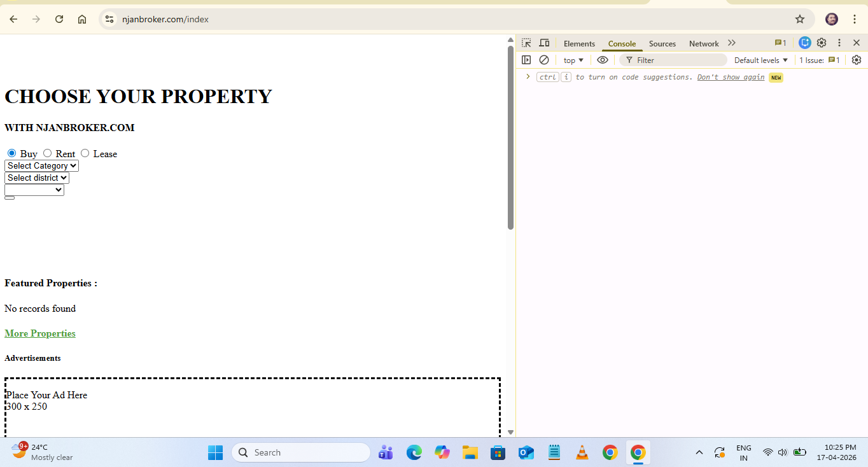
Task: Open the Select Category dropdown
Action: click(x=41, y=165)
